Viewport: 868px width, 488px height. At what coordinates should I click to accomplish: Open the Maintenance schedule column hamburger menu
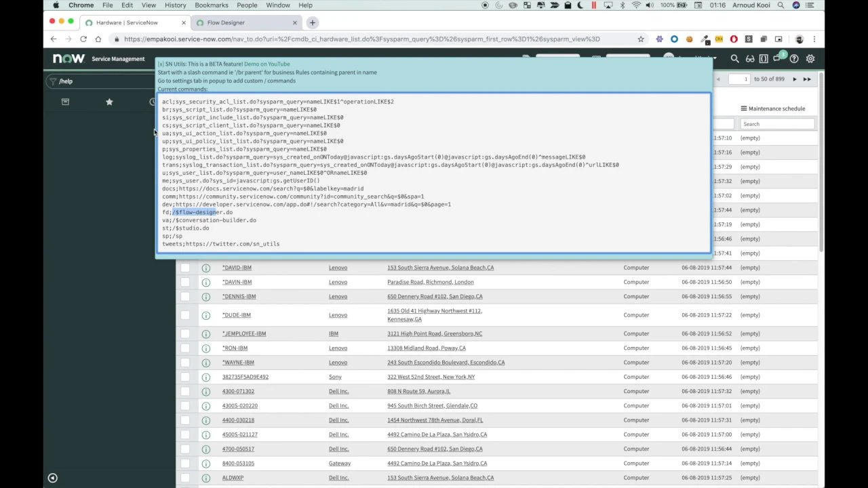(743, 108)
